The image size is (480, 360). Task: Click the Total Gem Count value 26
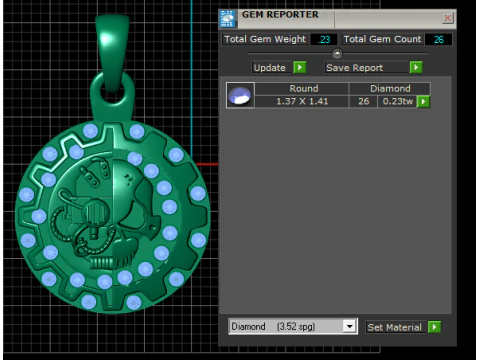point(439,39)
